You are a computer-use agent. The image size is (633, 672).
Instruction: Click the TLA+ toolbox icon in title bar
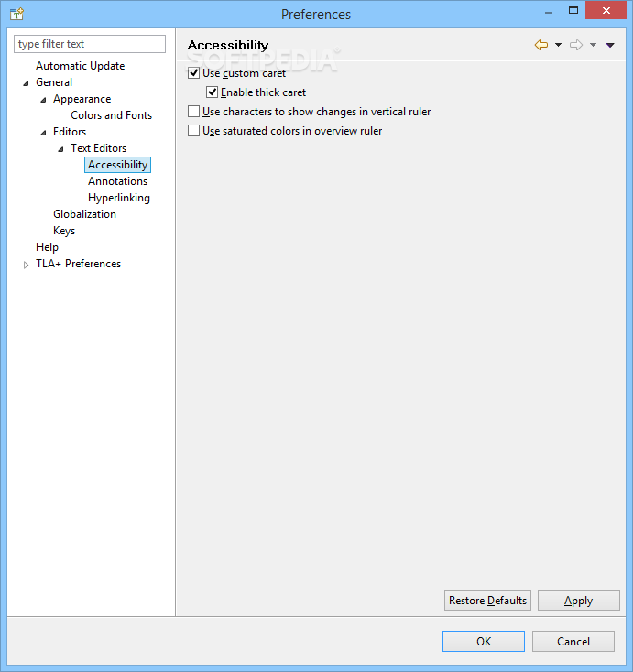pyautogui.click(x=16, y=14)
